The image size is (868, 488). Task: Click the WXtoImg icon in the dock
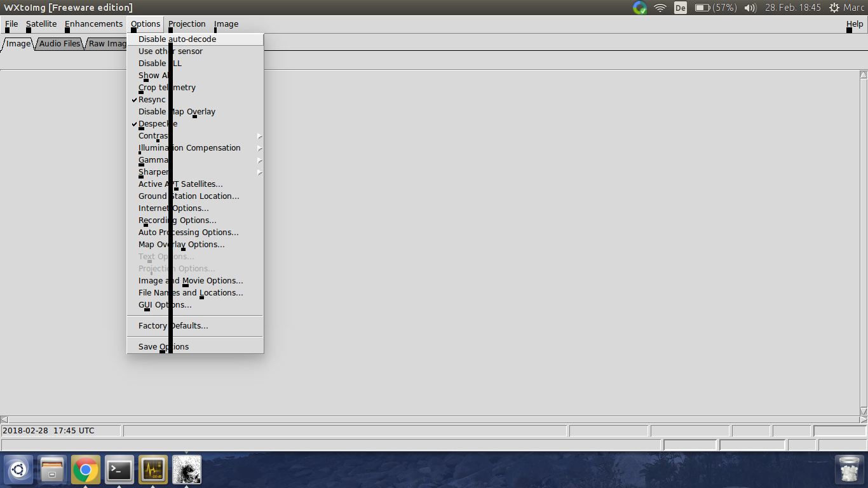click(x=187, y=471)
